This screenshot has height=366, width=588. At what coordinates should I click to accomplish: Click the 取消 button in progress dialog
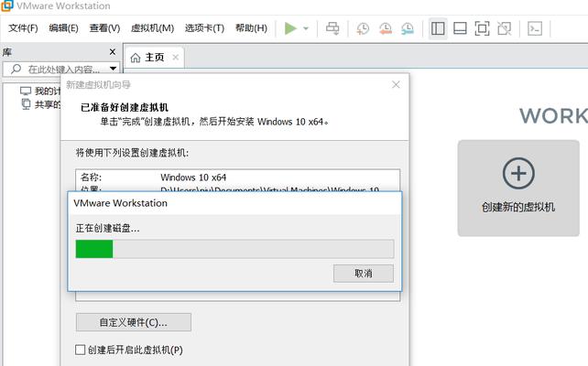point(364,274)
